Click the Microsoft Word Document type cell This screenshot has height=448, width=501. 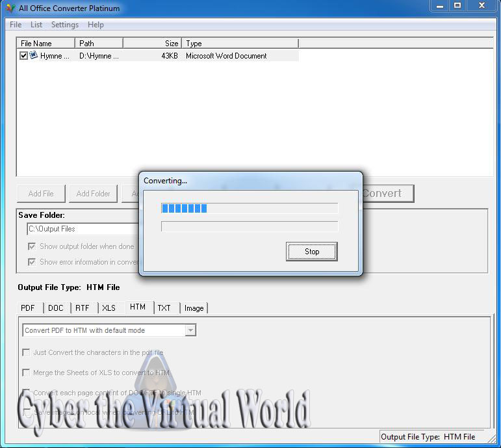[x=226, y=56]
